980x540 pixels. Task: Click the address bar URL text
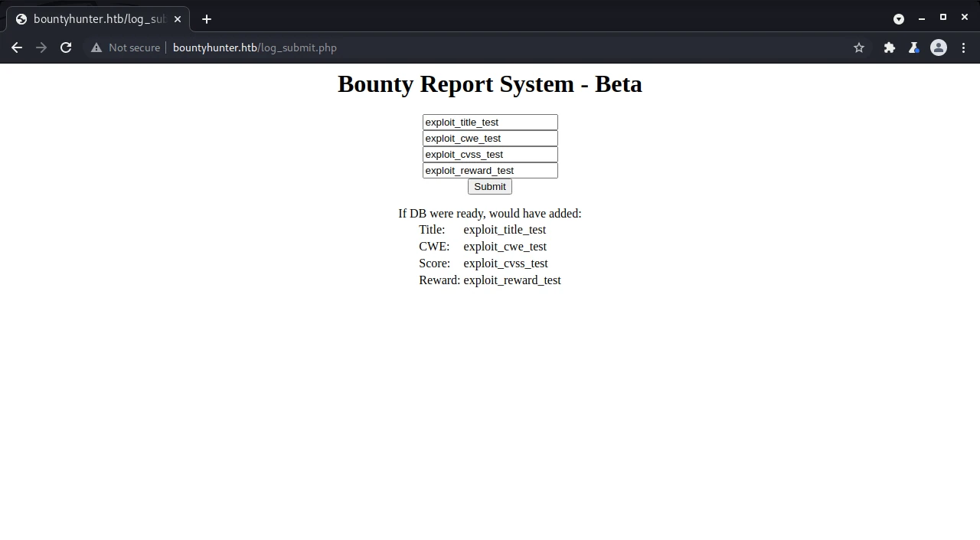click(255, 47)
